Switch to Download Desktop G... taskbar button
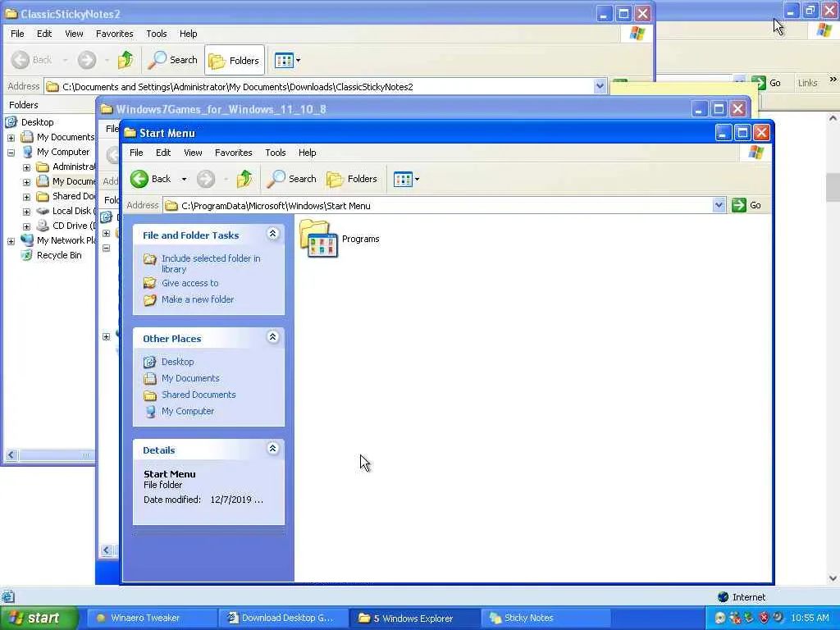 pyautogui.click(x=283, y=619)
